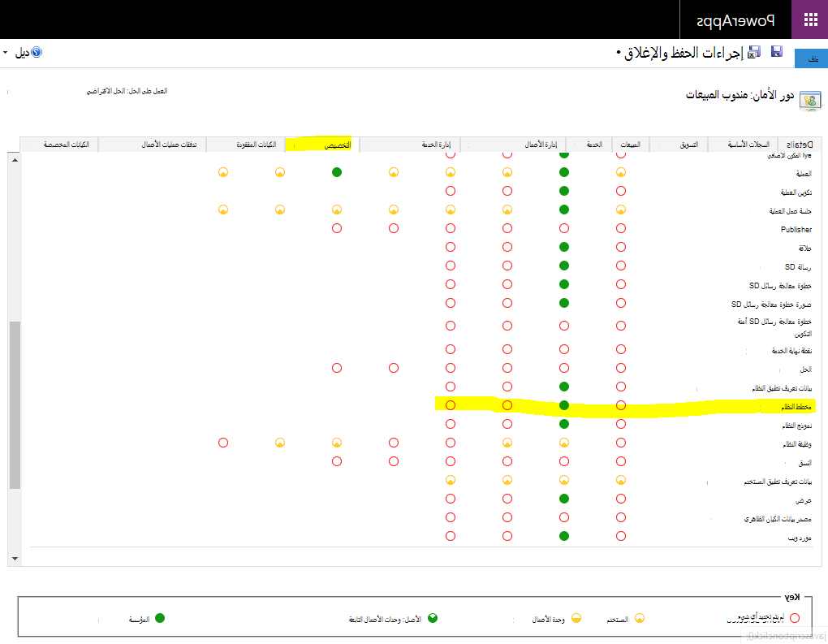Expand the دليل help dropdown arrow

6,52
